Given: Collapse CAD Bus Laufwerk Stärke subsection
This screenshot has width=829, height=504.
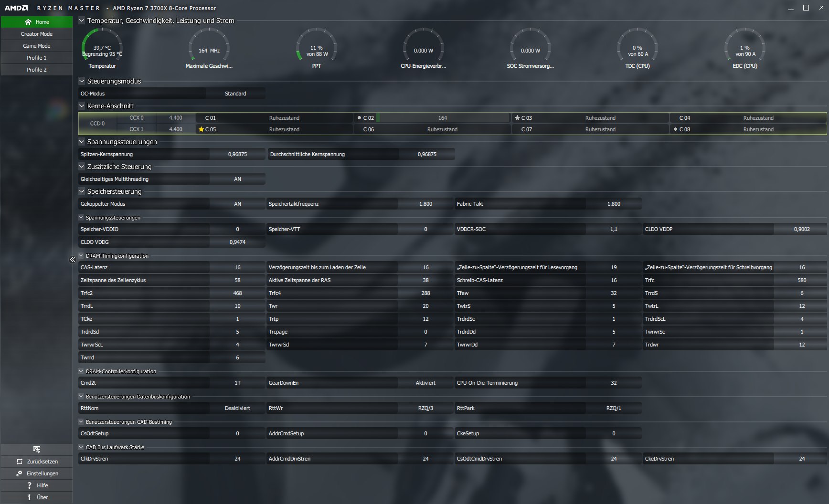Looking at the screenshot, I should [x=81, y=447].
